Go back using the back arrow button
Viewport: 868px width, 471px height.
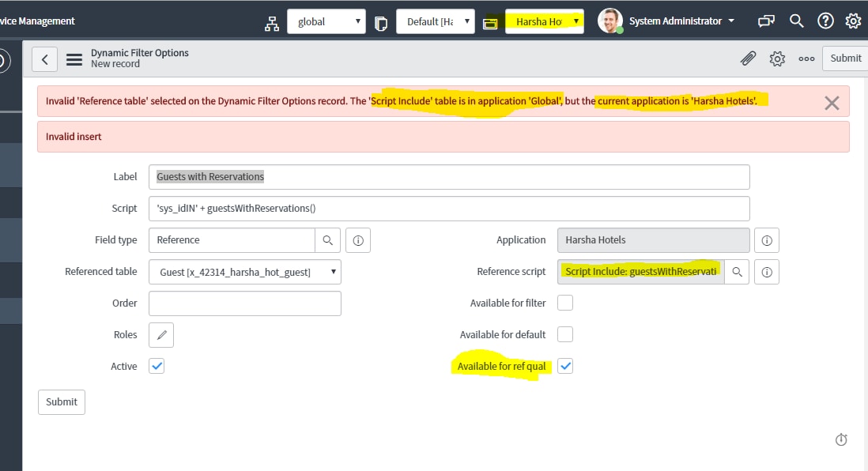point(45,58)
